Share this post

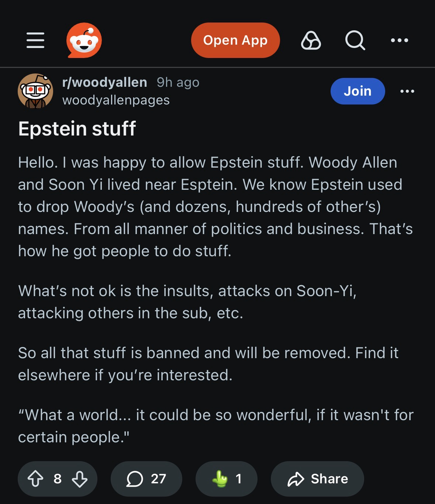pos(317,479)
